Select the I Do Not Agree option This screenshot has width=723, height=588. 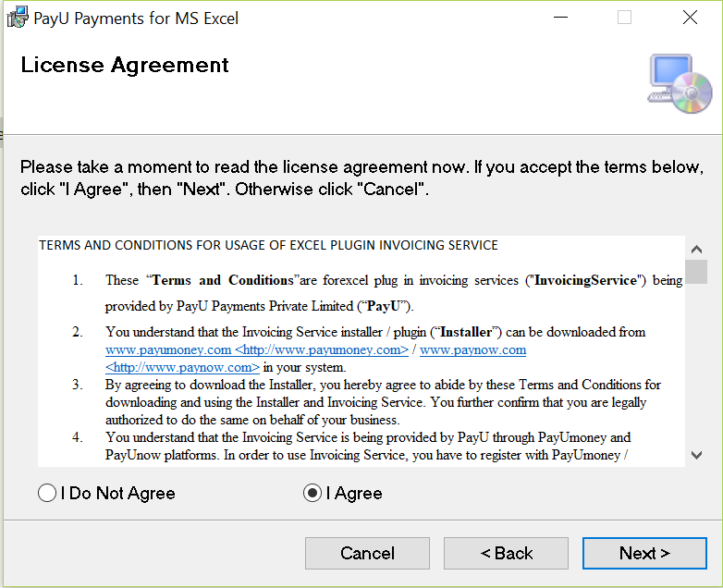click(47, 493)
